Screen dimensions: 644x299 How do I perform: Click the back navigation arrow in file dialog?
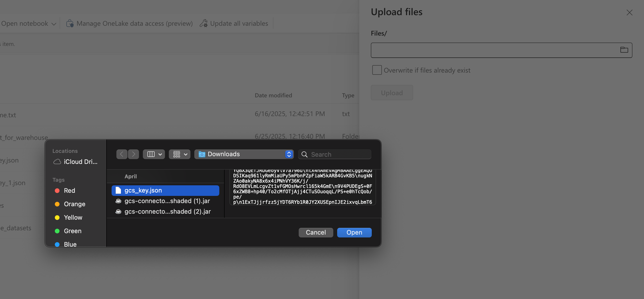tap(122, 154)
